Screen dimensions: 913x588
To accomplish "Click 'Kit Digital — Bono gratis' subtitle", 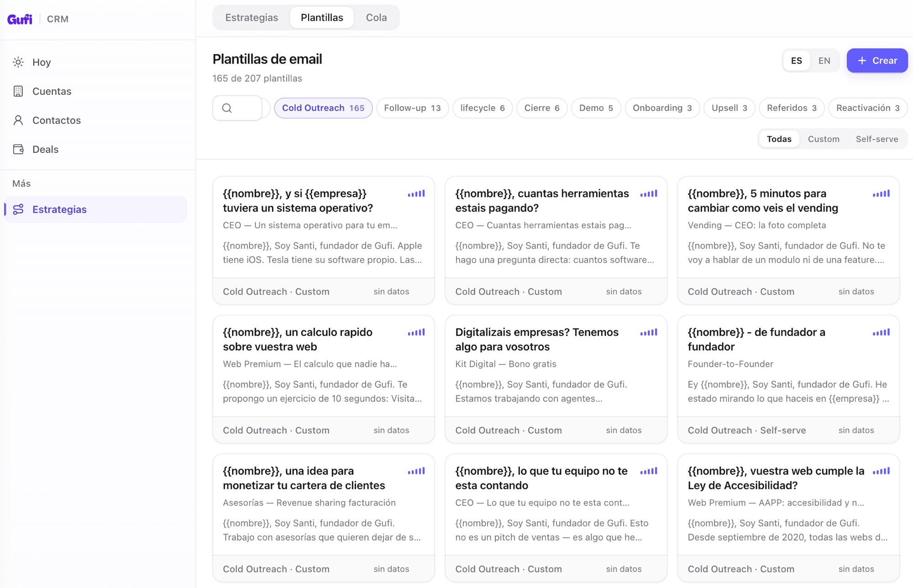I will (x=506, y=364).
